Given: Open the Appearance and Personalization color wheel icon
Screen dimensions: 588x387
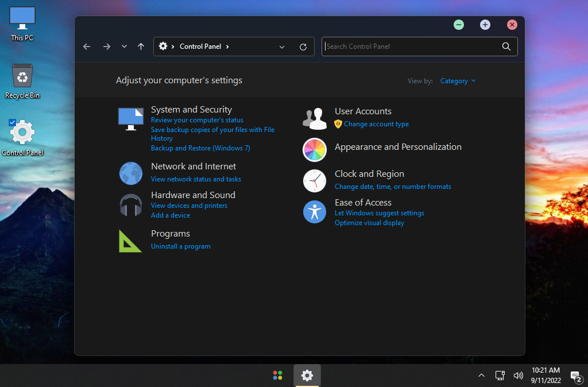Looking at the screenshot, I should [315, 150].
